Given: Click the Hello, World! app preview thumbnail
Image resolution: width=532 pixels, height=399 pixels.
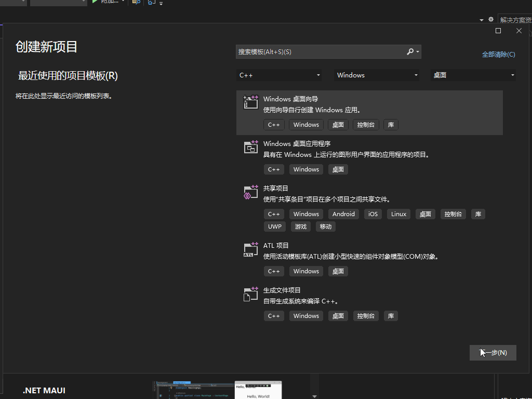Looking at the screenshot, I should [258, 390].
